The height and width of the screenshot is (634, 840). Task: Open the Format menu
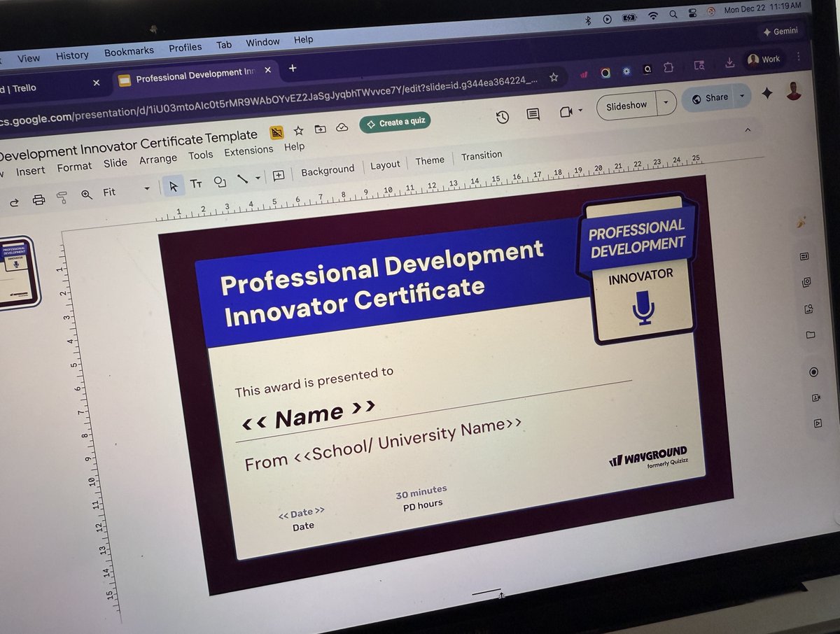[x=74, y=167]
